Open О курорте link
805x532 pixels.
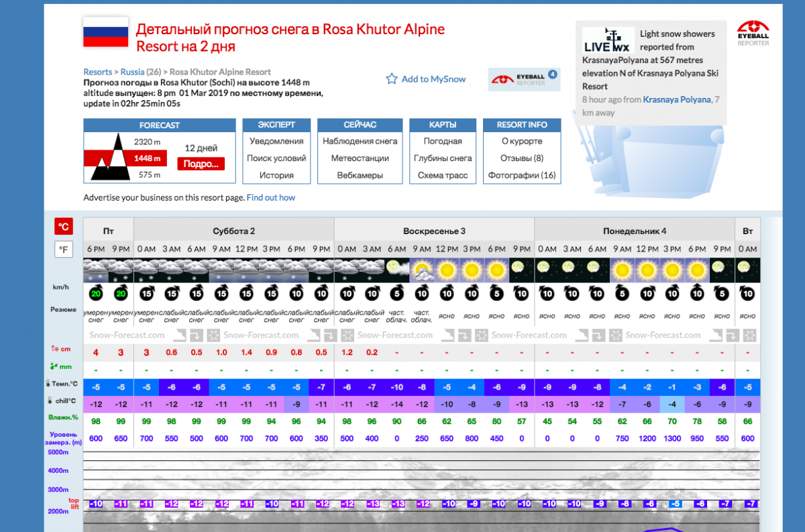point(522,142)
